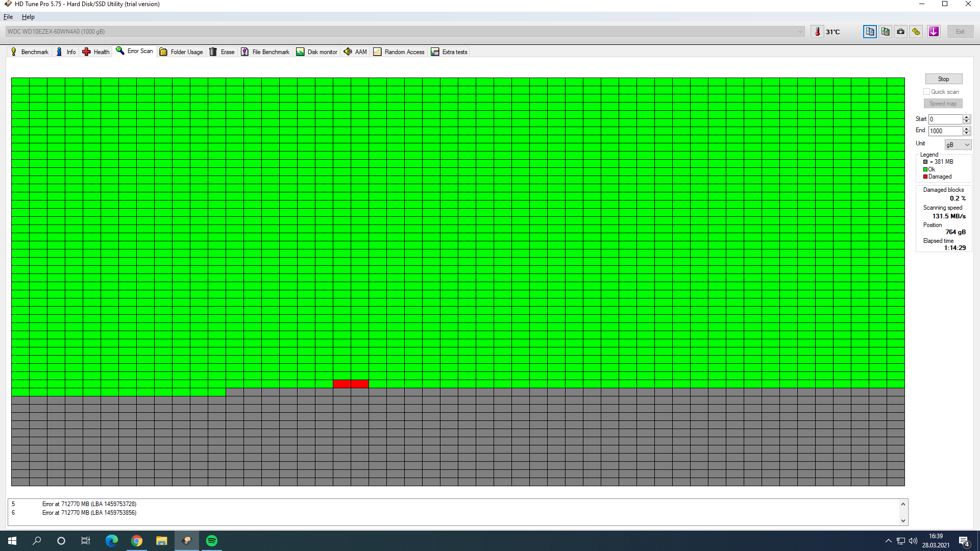Image resolution: width=980 pixels, height=551 pixels.
Task: Open the Benchmark tab
Action: (x=30, y=52)
